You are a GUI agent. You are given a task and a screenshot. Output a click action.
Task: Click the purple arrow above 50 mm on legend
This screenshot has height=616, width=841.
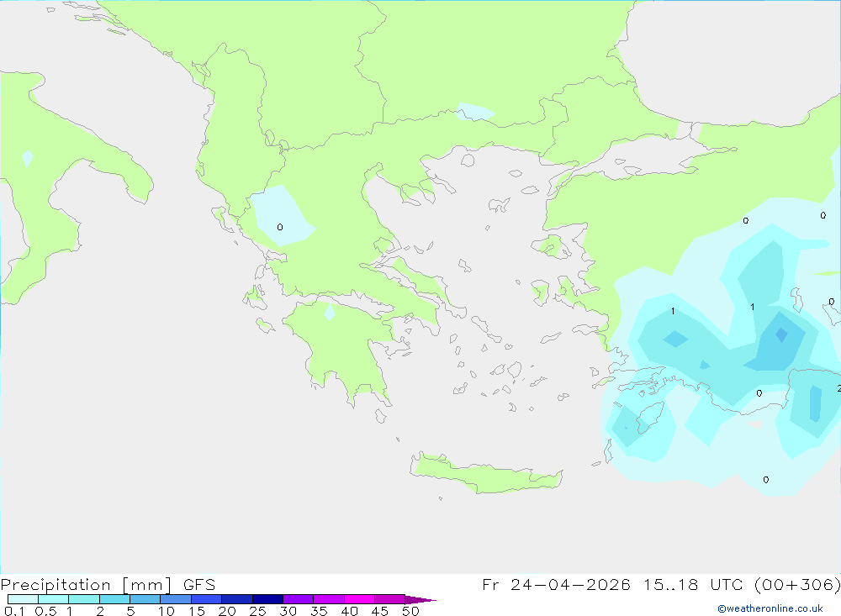click(x=420, y=599)
